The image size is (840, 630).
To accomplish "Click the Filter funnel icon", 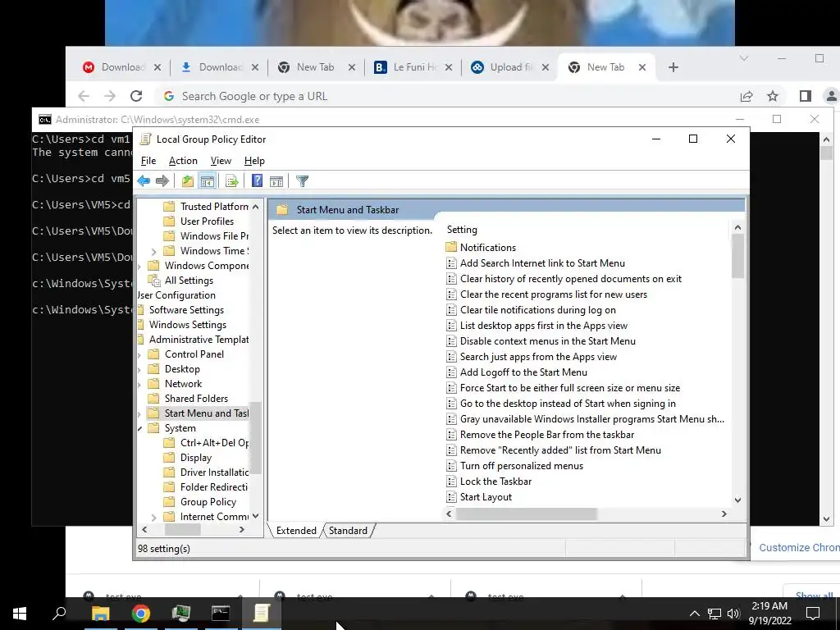I will click(302, 181).
